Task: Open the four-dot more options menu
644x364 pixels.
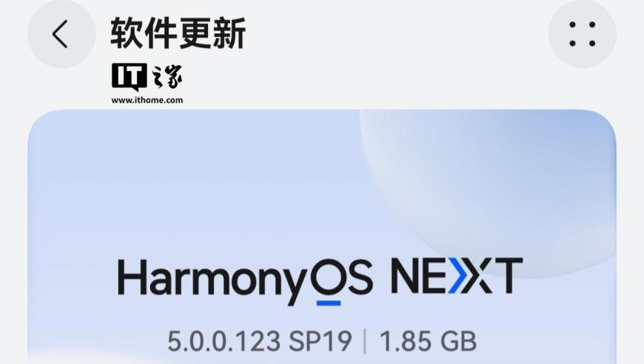Action: (583, 34)
